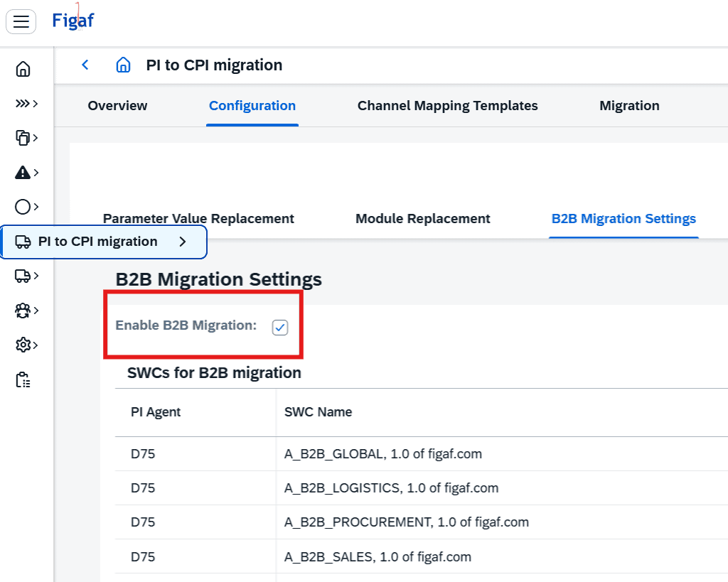The width and height of the screenshot is (728, 582).
Task: Open the Module Replacement subtab
Action: click(x=422, y=219)
